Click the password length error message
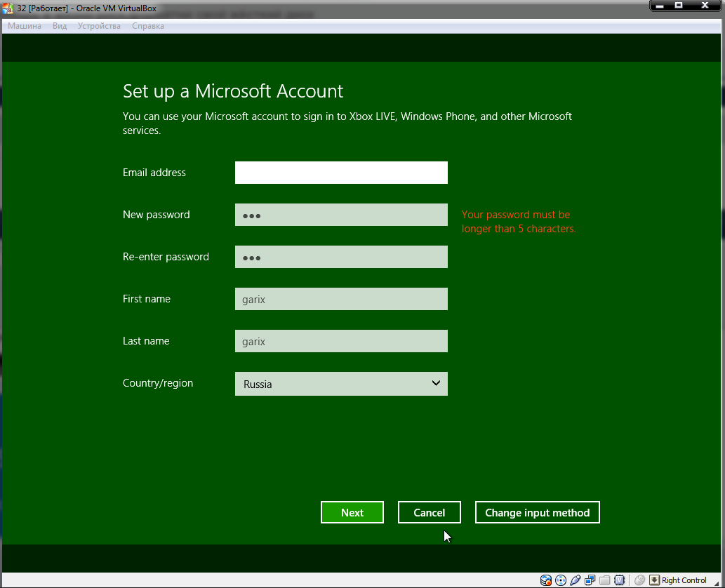 519,222
